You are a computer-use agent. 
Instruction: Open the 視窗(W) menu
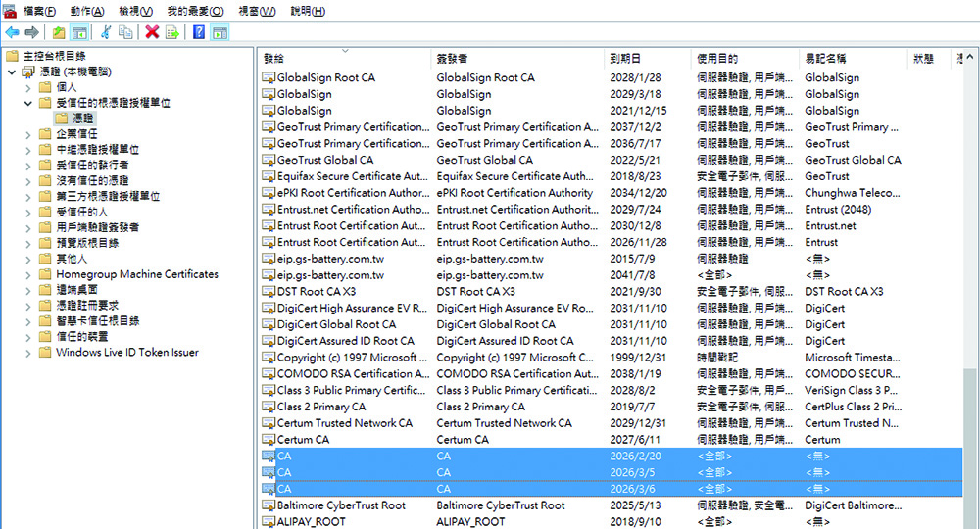[257, 11]
